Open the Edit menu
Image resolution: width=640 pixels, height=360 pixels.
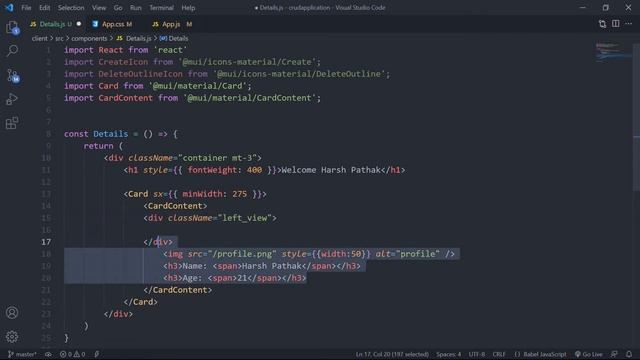[x=44, y=8]
